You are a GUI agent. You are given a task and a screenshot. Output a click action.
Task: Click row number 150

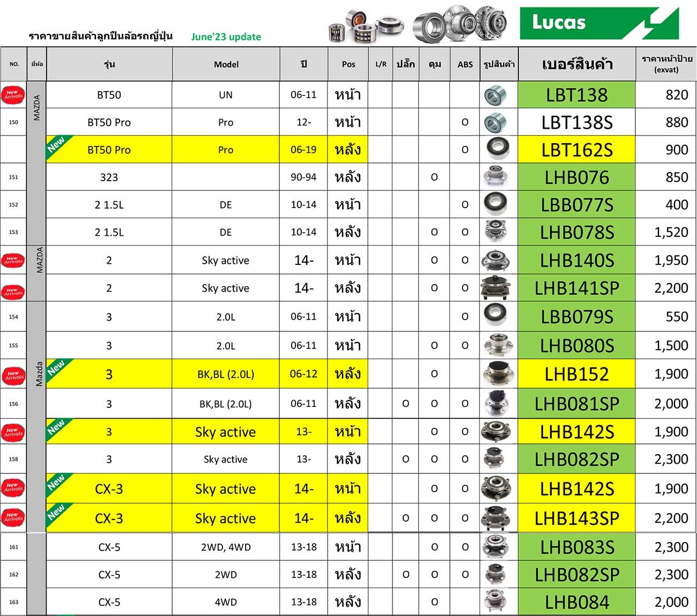pyautogui.click(x=13, y=122)
